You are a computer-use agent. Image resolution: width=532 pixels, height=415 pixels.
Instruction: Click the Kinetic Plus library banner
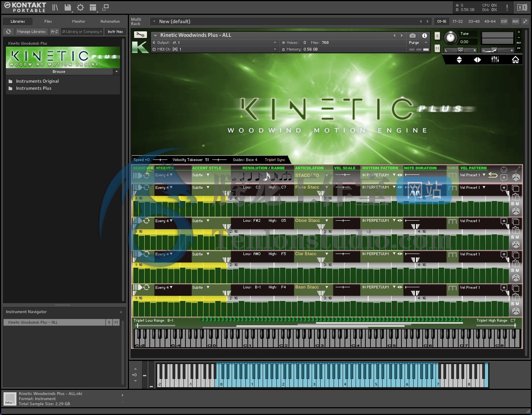tap(63, 58)
